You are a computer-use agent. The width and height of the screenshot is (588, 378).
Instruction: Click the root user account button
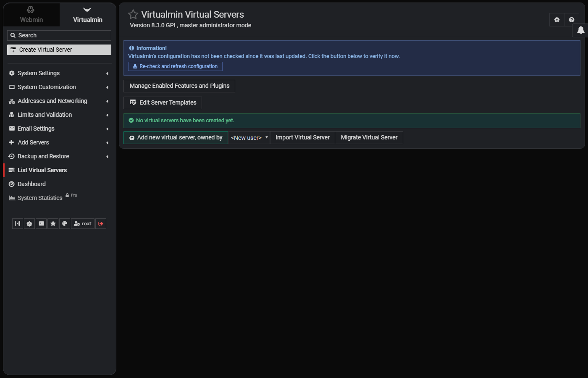click(83, 224)
